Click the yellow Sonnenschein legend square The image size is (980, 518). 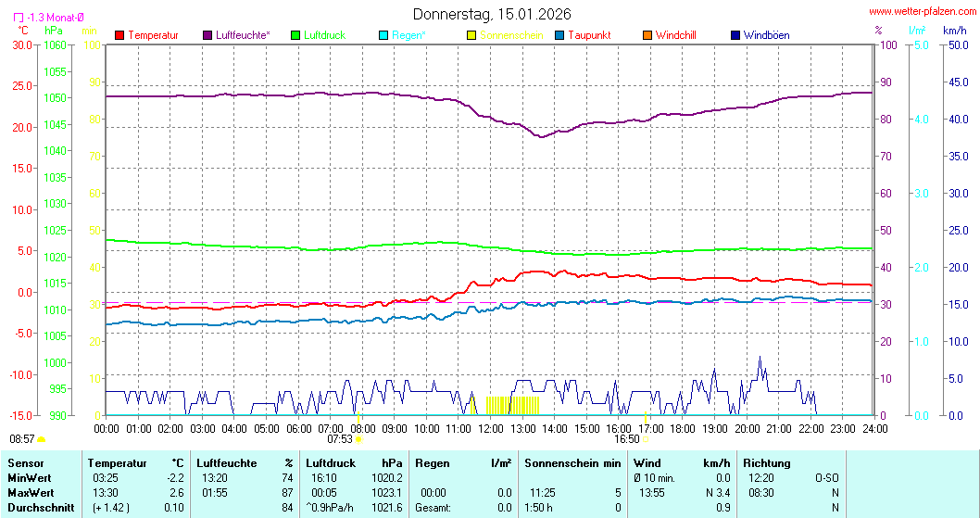(x=471, y=35)
